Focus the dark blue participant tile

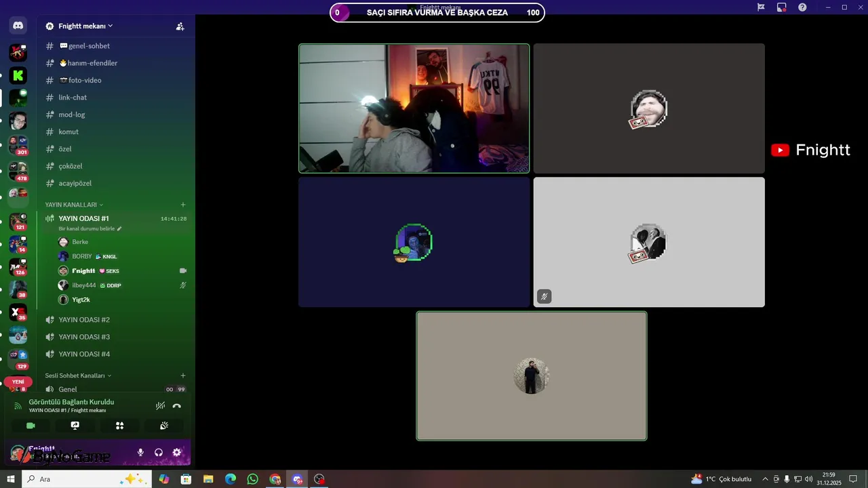coord(414,242)
